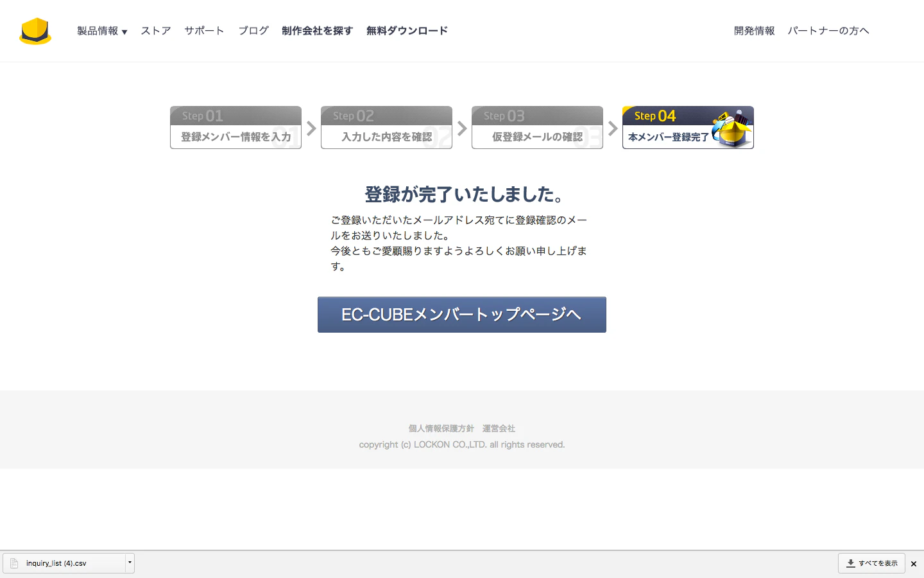The width and height of the screenshot is (924, 578).
Task: Click Step 04 本メンバー登録完了 box
Action: tap(688, 127)
